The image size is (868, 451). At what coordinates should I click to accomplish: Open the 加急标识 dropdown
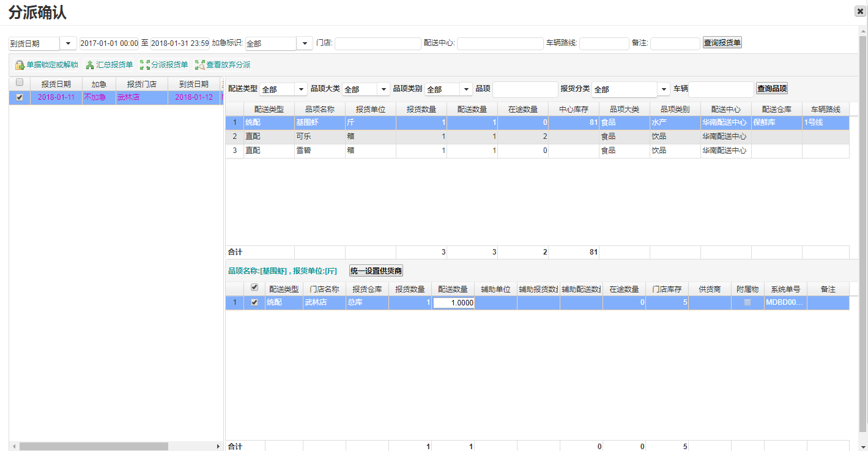(x=305, y=43)
